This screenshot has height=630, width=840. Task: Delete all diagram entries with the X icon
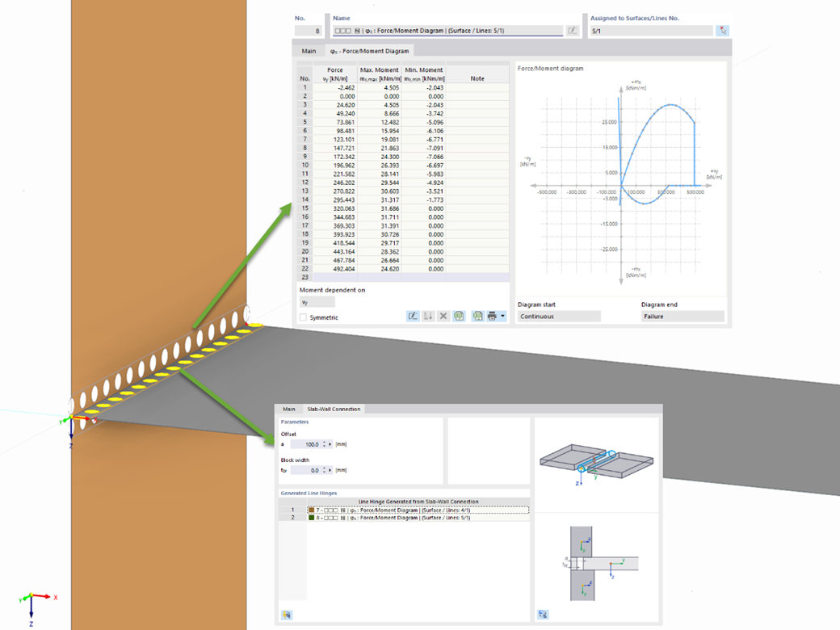pyautogui.click(x=443, y=316)
